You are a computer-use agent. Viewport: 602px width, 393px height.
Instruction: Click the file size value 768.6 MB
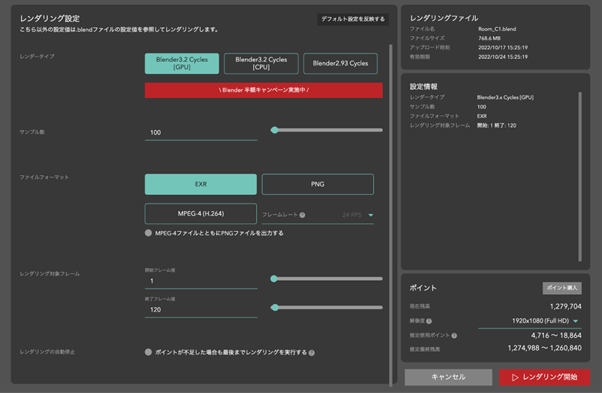(x=489, y=38)
